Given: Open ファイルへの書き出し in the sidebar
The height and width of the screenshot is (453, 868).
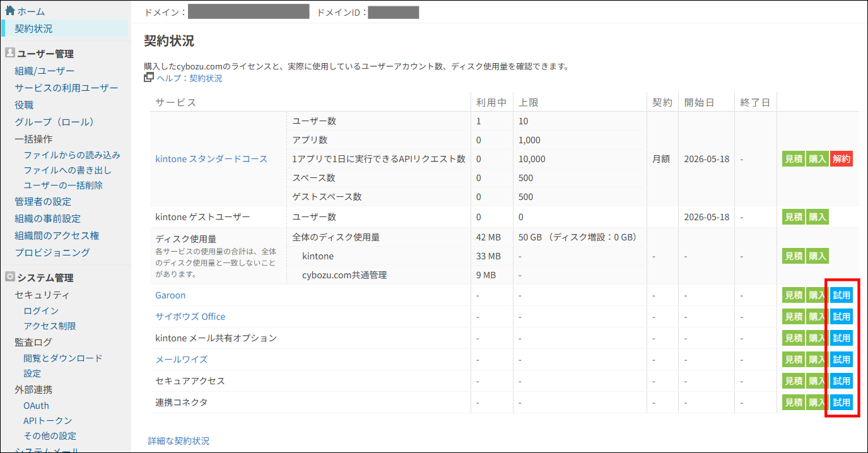Looking at the screenshot, I should (x=67, y=170).
